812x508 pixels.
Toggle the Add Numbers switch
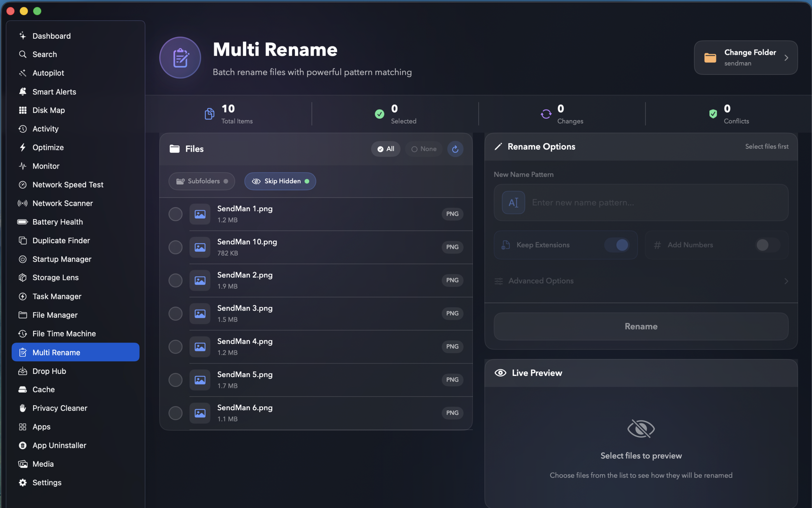click(x=768, y=245)
